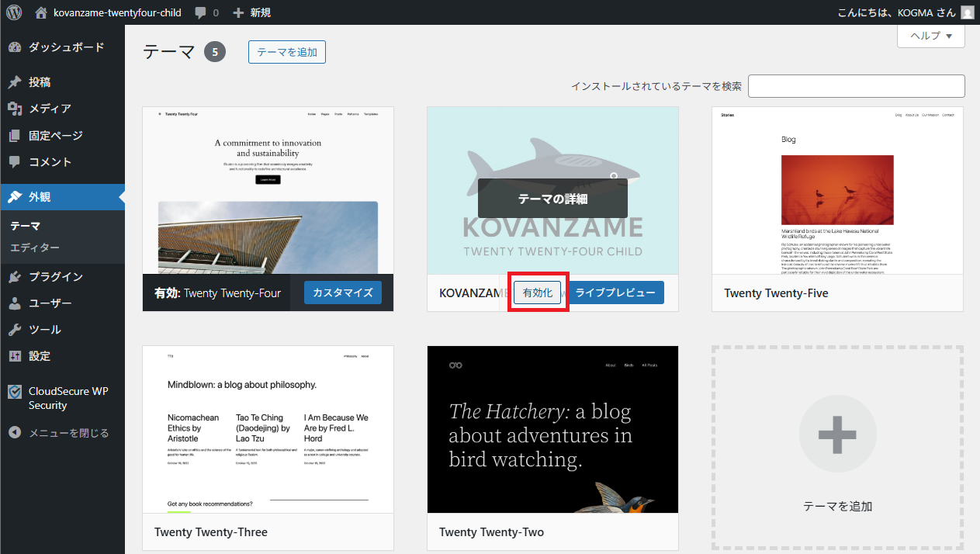Viewport: 980px width, 554px height.
Task: Click the 有効化 button for KOVANZAME theme
Action: [x=538, y=293]
